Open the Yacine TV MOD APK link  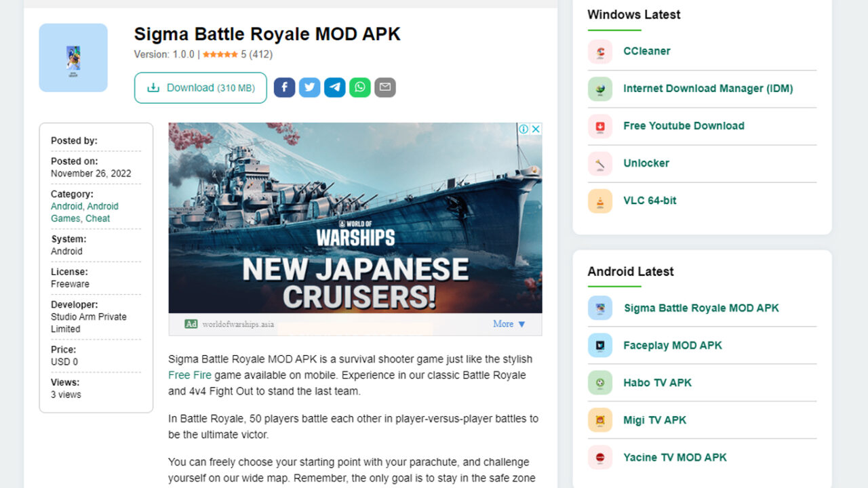(675, 457)
